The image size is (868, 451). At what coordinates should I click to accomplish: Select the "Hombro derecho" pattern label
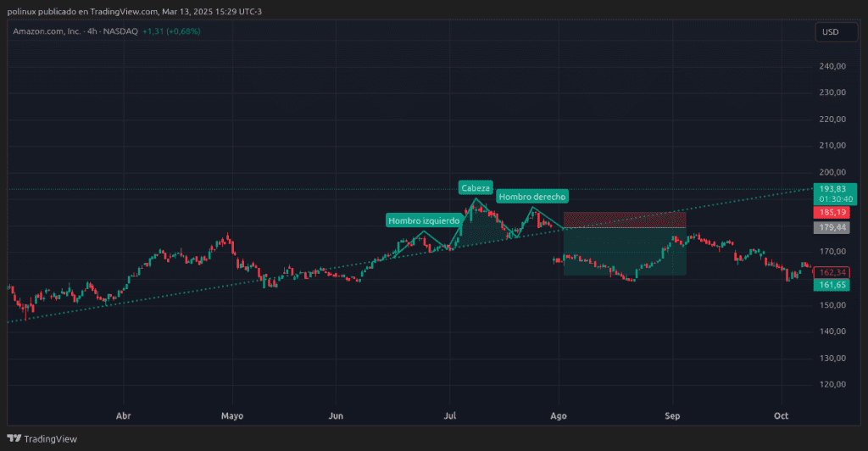point(531,197)
